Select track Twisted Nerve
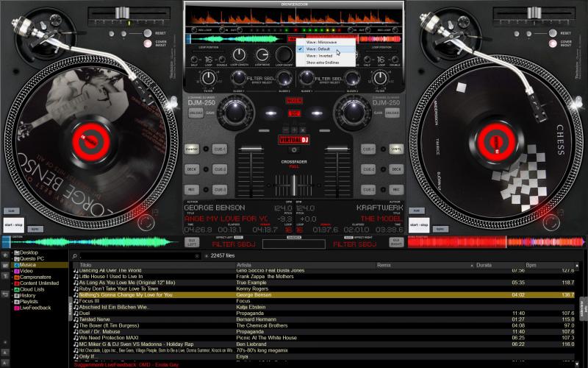This screenshot has height=368, width=588. click(323, 319)
